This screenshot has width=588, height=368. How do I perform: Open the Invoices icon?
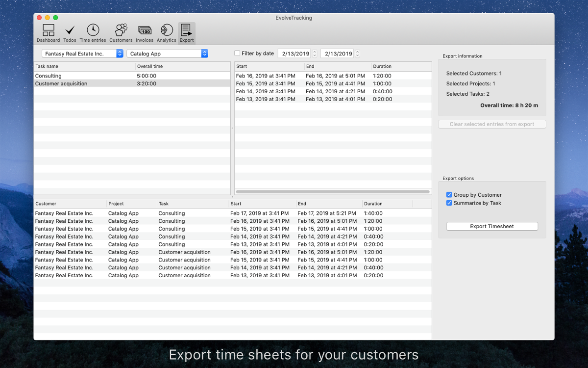click(x=145, y=30)
